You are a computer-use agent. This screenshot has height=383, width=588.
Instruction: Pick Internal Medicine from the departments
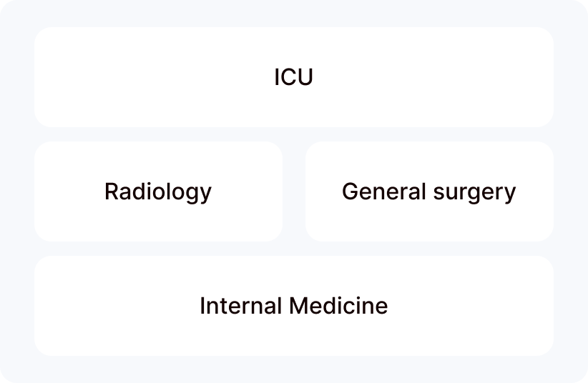[293, 306]
